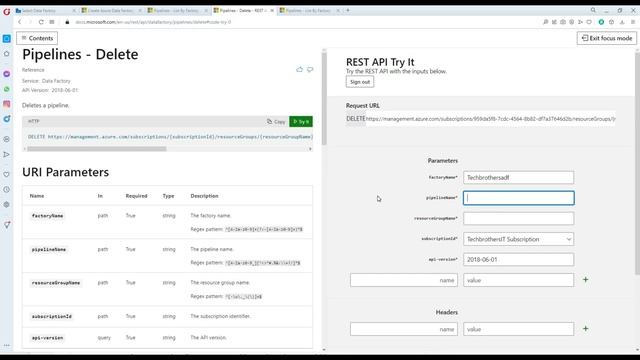Click the custom parameter value field

coord(518,280)
